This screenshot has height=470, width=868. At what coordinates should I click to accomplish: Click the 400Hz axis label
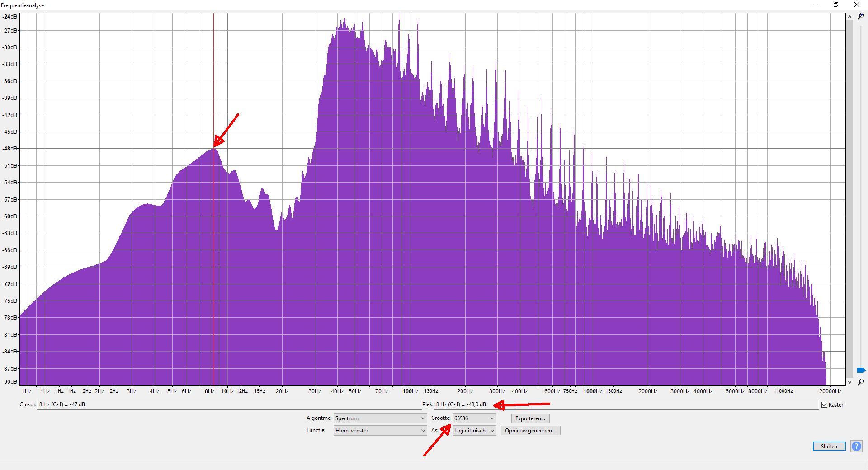coord(519,391)
